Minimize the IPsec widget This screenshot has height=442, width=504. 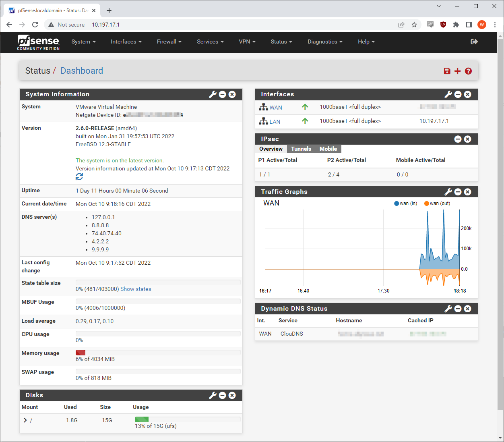pos(458,139)
